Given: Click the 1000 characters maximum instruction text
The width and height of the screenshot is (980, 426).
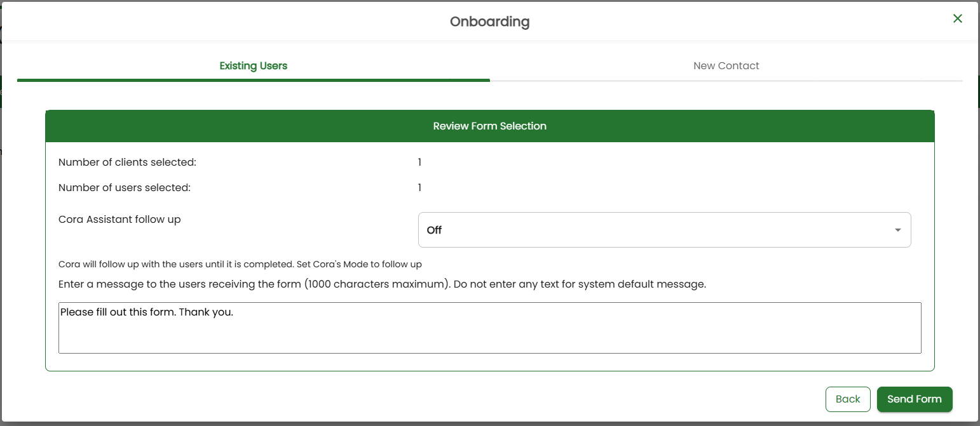Looking at the screenshot, I should tap(381, 284).
